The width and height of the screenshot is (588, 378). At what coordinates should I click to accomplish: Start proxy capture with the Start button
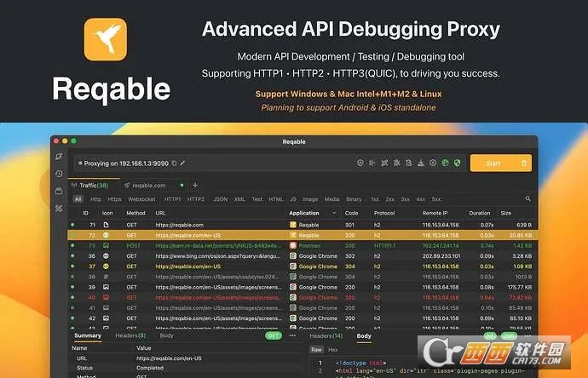(493, 163)
